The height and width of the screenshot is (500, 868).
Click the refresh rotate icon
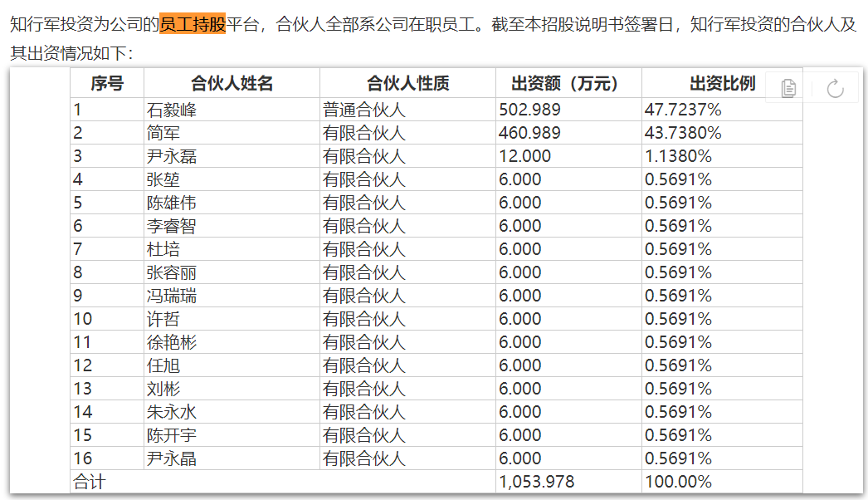coord(835,88)
